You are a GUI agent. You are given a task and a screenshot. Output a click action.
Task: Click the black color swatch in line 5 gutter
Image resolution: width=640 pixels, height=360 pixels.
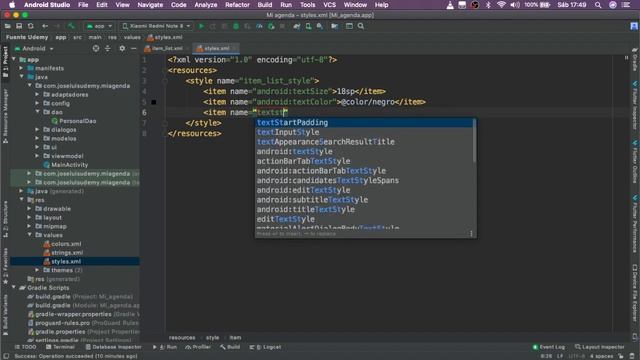(154, 102)
